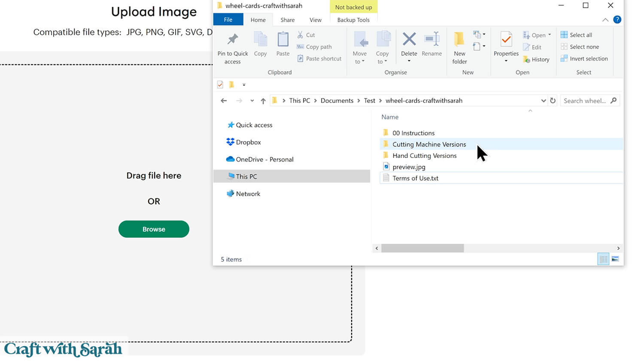Switch to the Share tab
The width and height of the screenshot is (644, 361).
pyautogui.click(x=287, y=20)
